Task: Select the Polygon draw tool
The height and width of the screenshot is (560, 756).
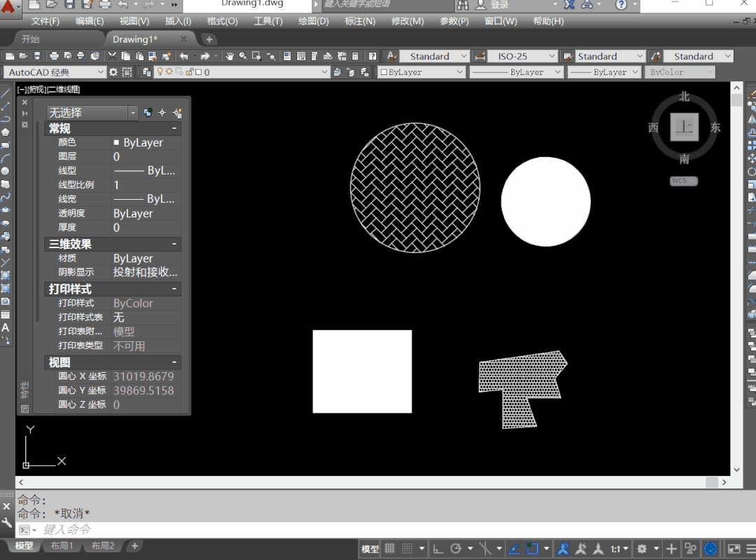Action: [x=6, y=132]
